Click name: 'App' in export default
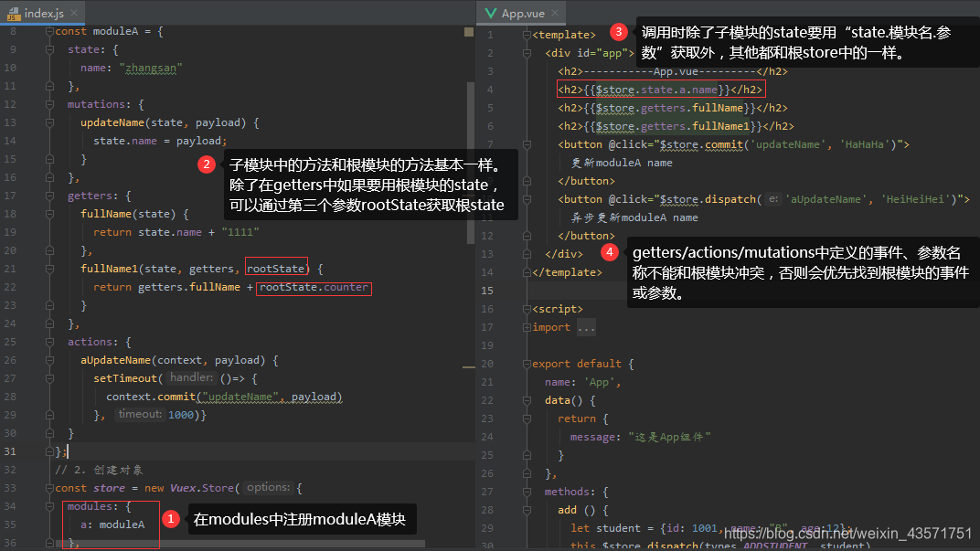 (x=582, y=382)
